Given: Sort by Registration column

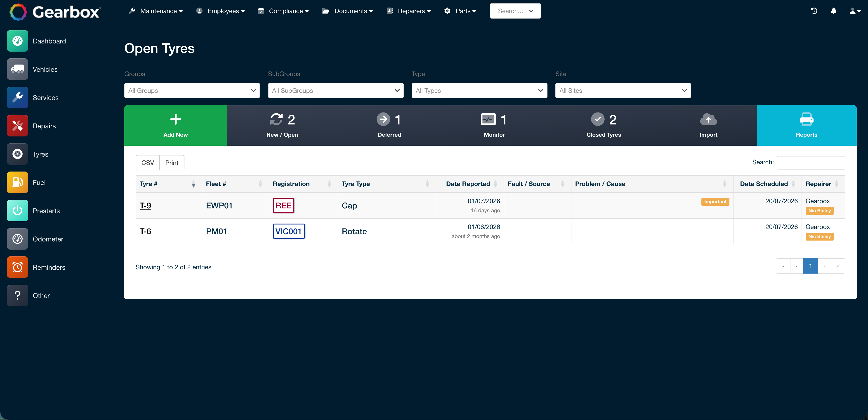Looking at the screenshot, I should coord(303,184).
